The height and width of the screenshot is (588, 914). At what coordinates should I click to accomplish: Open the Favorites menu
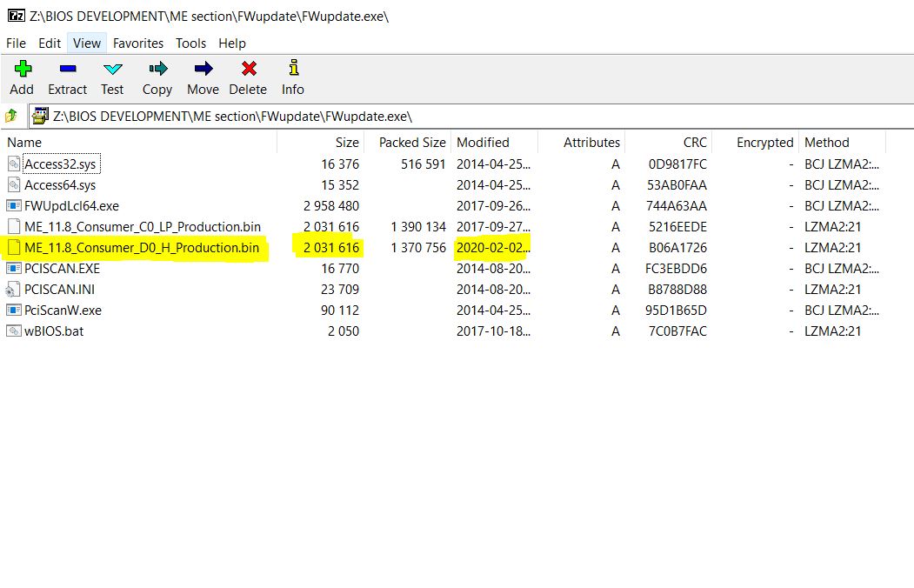click(x=138, y=43)
